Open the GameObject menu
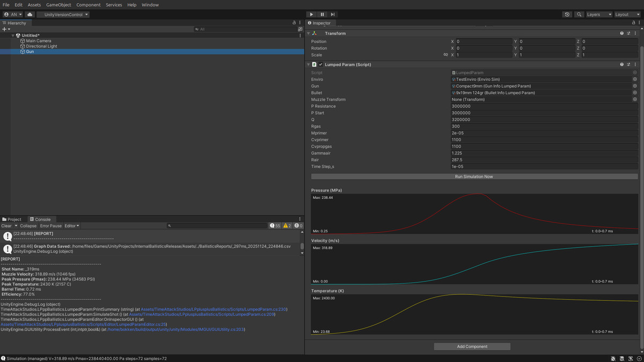The image size is (644, 362). pos(58,5)
